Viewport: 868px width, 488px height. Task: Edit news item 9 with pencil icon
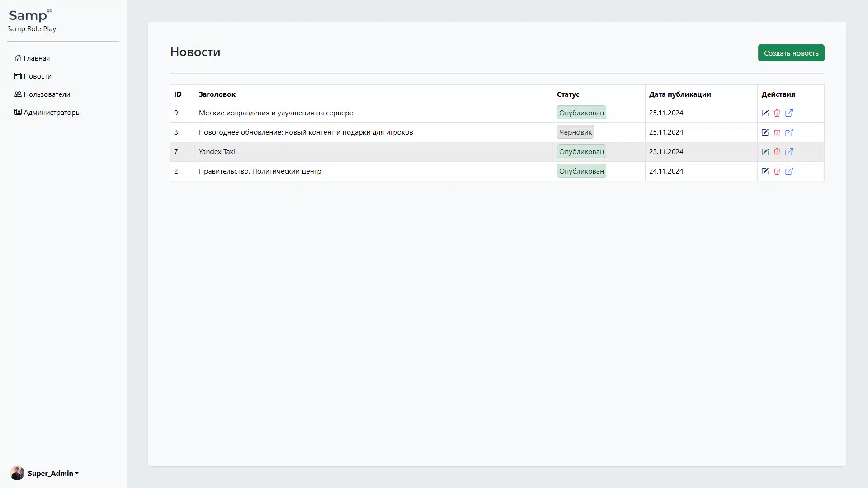click(x=765, y=113)
